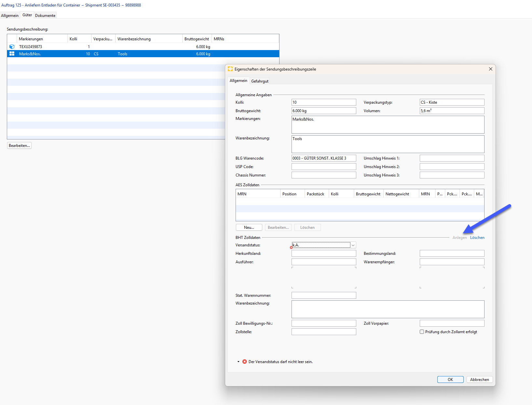Open the Dokumente tab
Screen dimensions: 532x405
[x=45, y=16]
